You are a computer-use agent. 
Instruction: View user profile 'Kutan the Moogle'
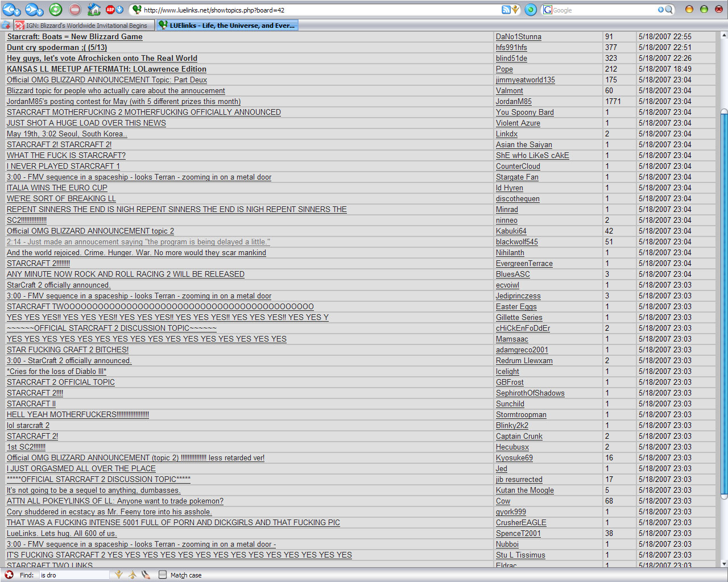[x=524, y=490]
